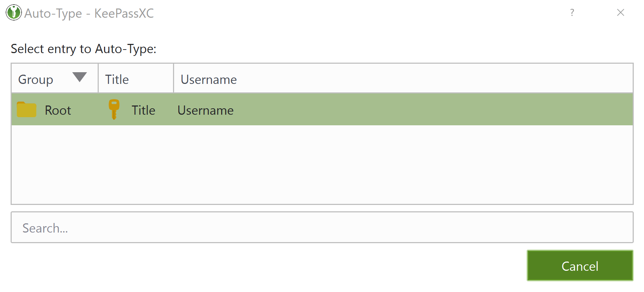This screenshot has height=292, width=644.
Task: Click the Select entry to Auto-Type label
Action: tap(84, 49)
